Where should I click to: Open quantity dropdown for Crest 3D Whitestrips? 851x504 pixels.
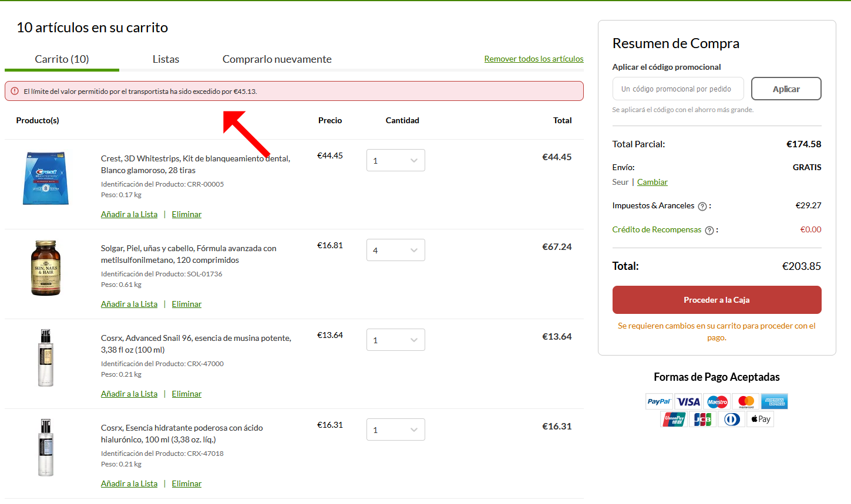396,160
